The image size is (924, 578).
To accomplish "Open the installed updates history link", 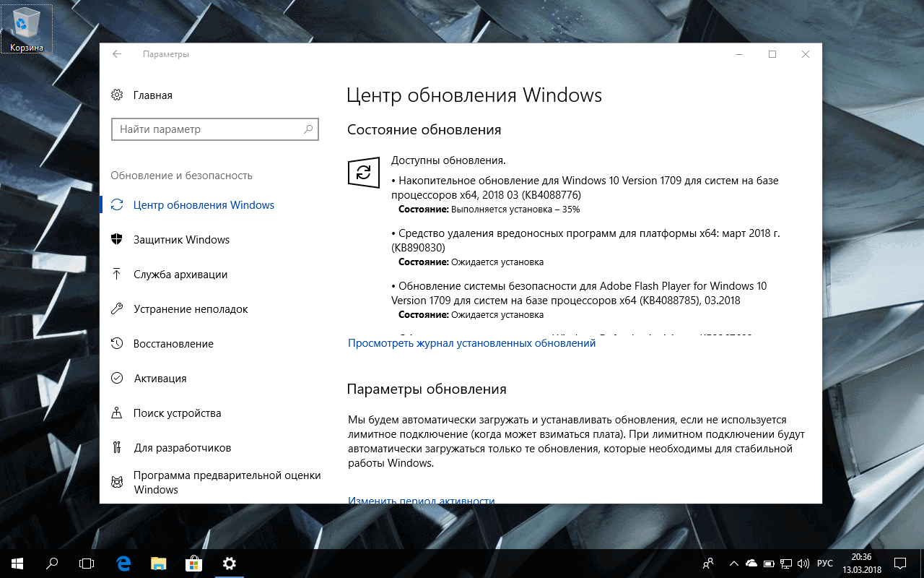I will [x=471, y=342].
